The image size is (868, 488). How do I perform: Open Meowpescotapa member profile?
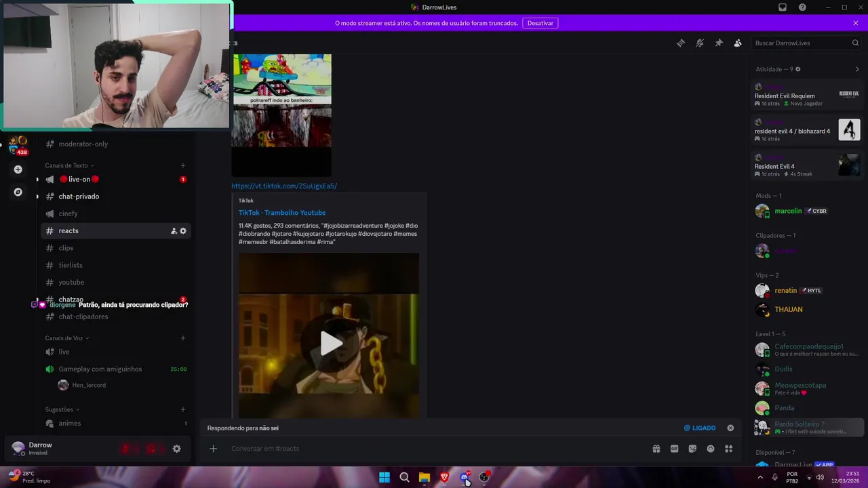click(x=807, y=388)
